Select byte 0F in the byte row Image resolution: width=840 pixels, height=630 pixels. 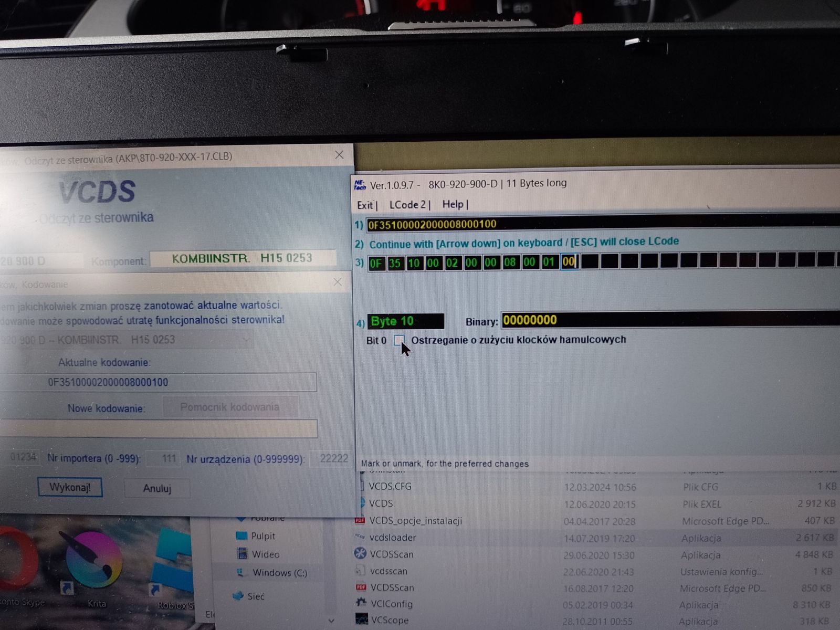pos(376,263)
